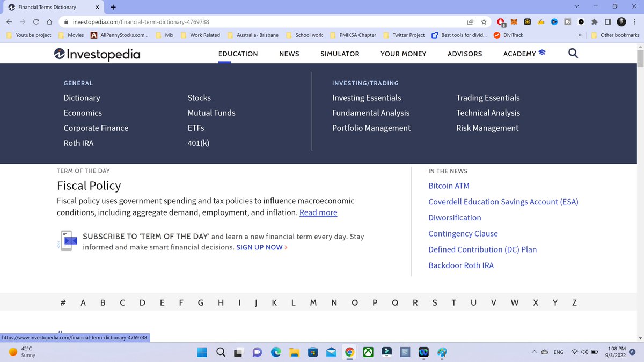The height and width of the screenshot is (362, 644).
Task: Toggle the browser side panel icon
Action: (x=608, y=22)
